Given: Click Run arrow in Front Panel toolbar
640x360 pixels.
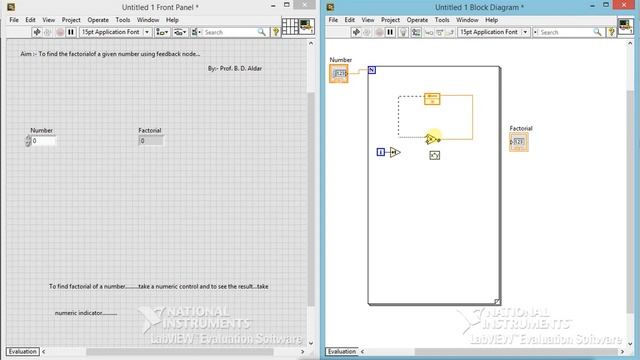Looking at the screenshot, I should [37, 32].
